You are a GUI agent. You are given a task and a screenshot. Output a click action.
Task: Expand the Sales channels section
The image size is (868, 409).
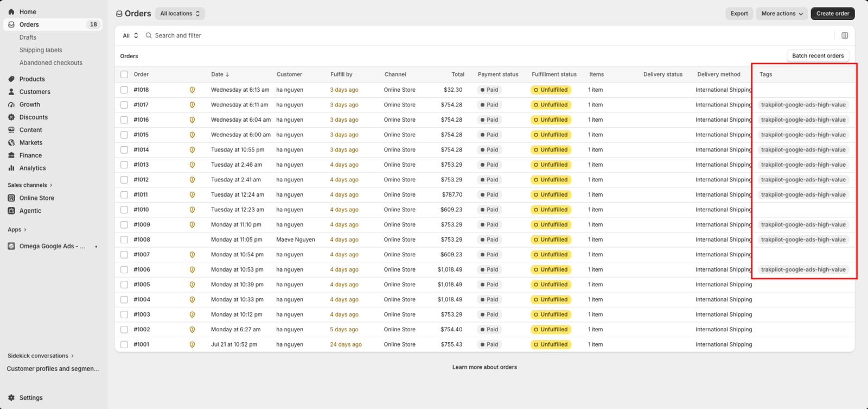click(30, 185)
